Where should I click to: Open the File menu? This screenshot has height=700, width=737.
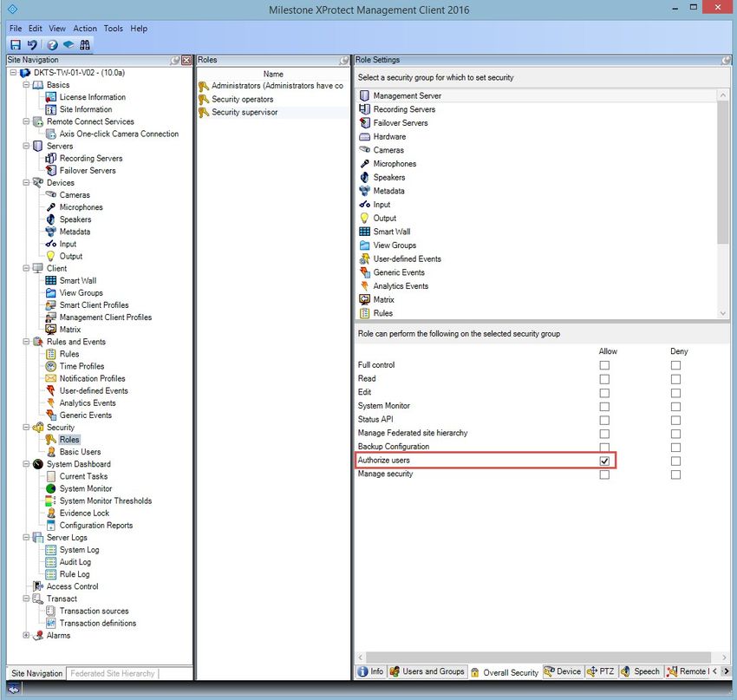16,29
